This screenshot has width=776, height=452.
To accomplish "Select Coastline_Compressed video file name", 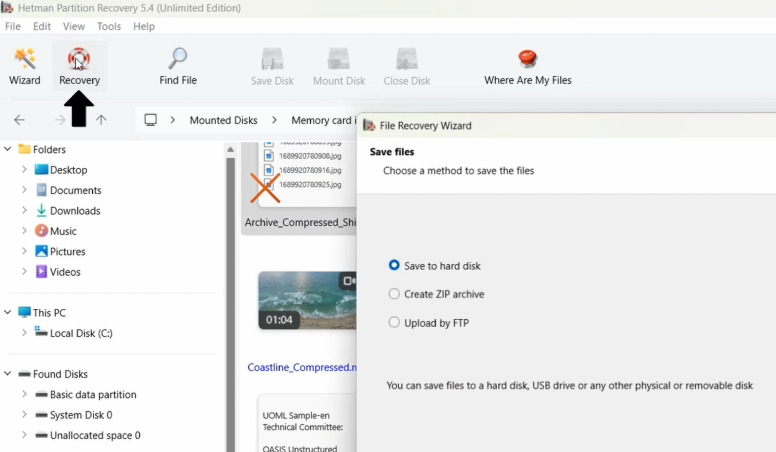I will coord(302,367).
